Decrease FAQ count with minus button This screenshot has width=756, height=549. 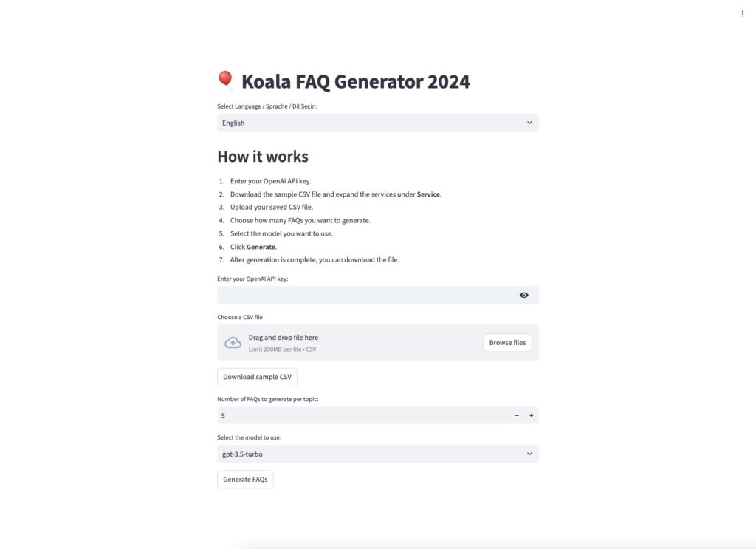[x=516, y=415]
